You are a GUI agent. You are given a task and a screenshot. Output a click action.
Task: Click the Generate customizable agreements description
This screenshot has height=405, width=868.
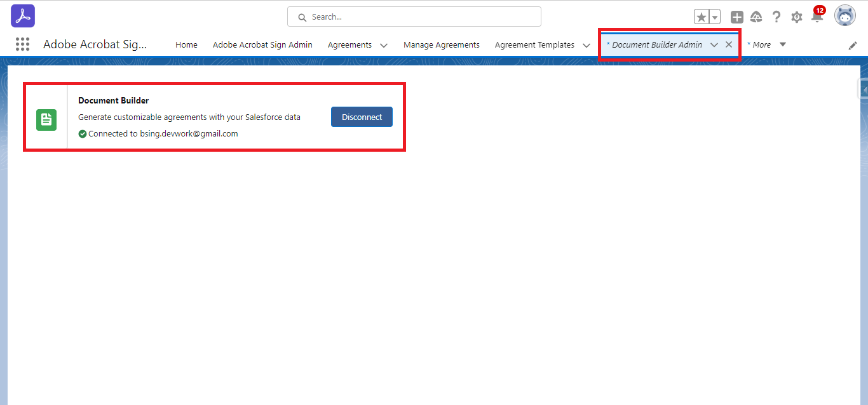pyautogui.click(x=189, y=117)
